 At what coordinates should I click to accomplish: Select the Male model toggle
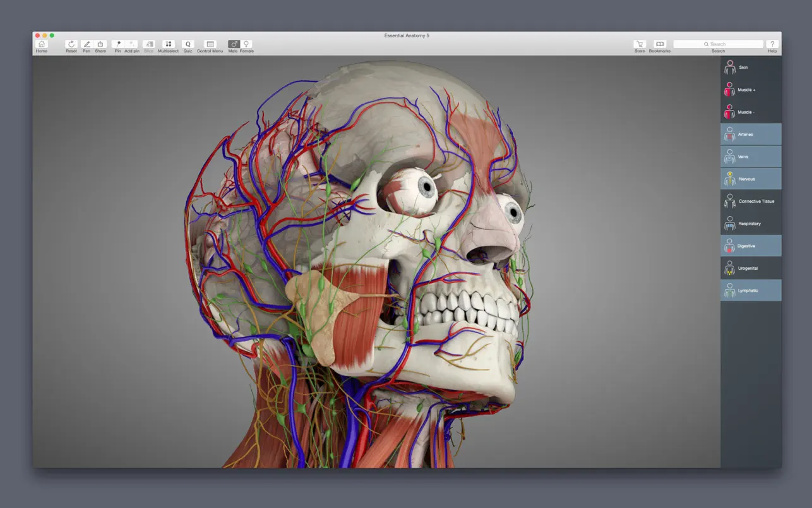click(233, 45)
